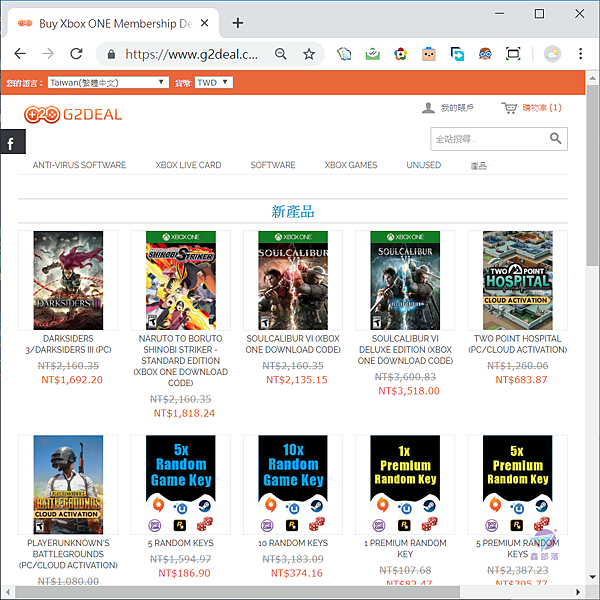Submit the site search magnifier
600x600 pixels.
tap(555, 138)
